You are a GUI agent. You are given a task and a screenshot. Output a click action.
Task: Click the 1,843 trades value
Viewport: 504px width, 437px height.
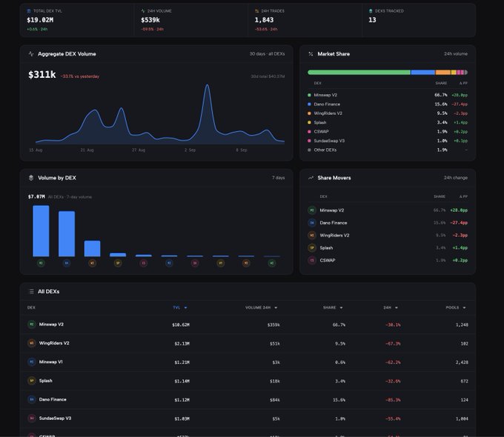tap(264, 20)
